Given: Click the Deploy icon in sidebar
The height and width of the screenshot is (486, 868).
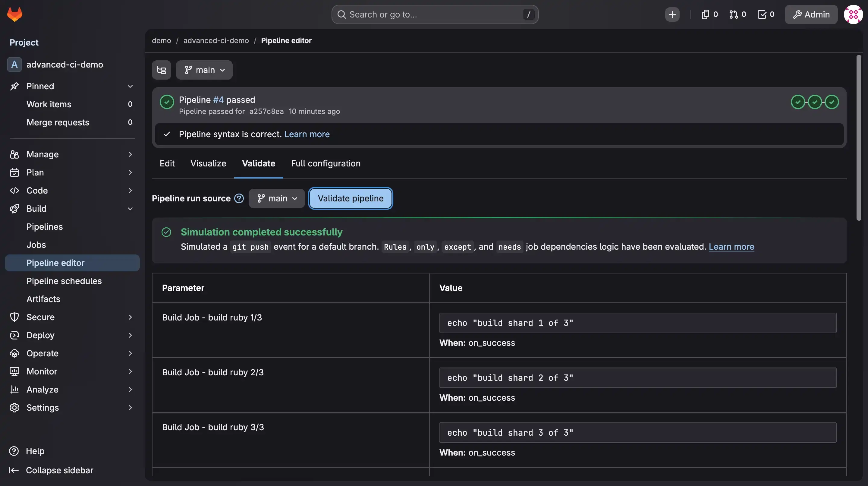Looking at the screenshot, I should point(14,335).
